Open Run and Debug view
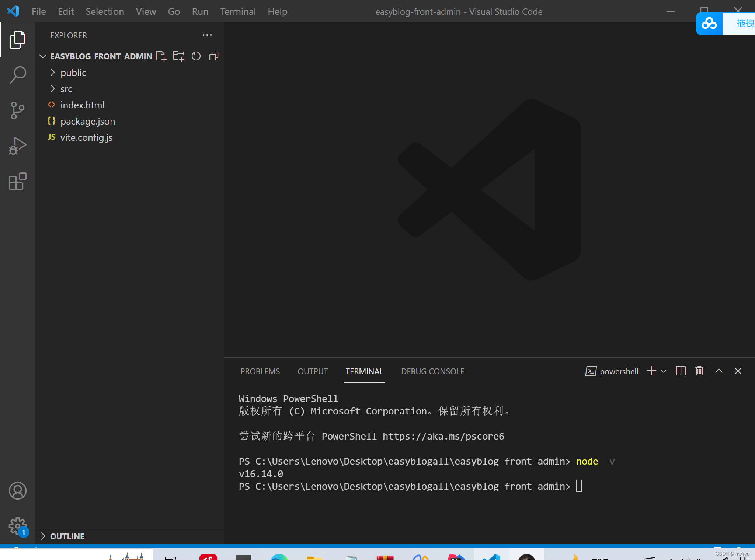 (x=17, y=146)
